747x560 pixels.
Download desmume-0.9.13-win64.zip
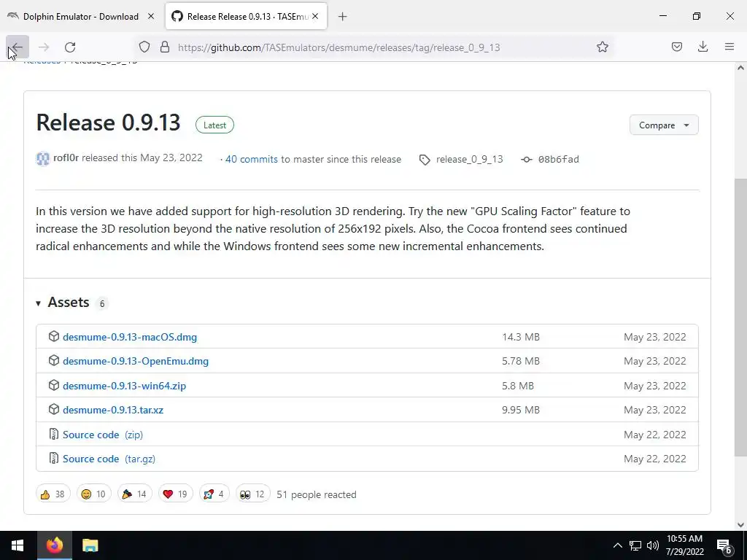(124, 386)
